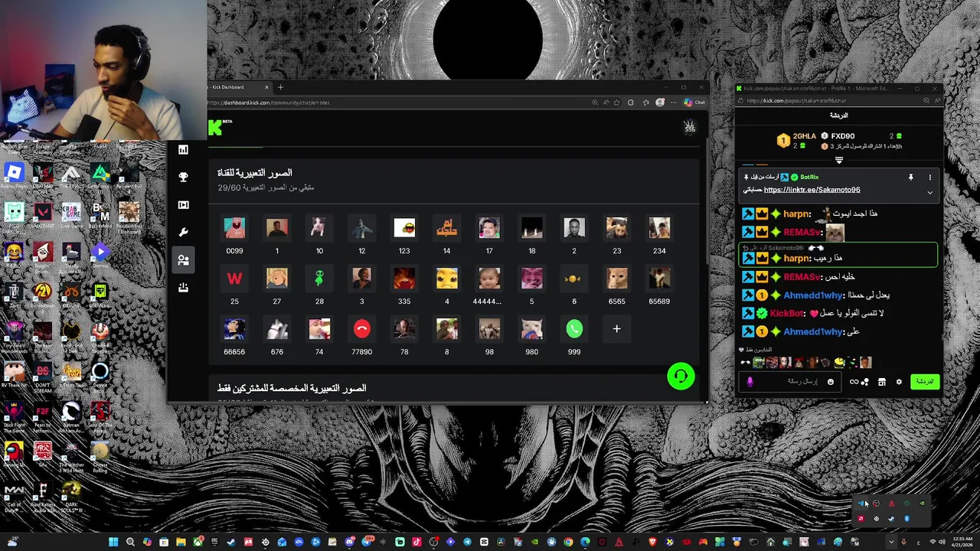Viewport: 980px width, 551px height.
Task: Open the Windows Start button
Action: (x=113, y=543)
